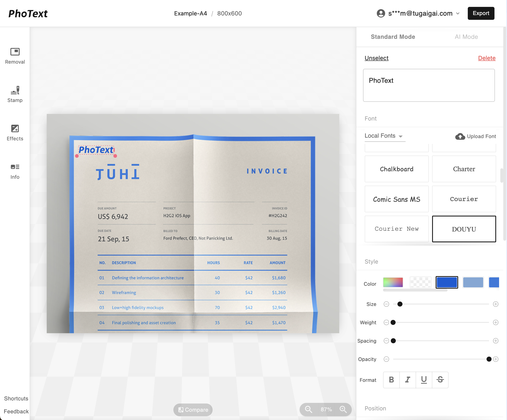
Task: Click the Export button
Action: click(x=481, y=13)
